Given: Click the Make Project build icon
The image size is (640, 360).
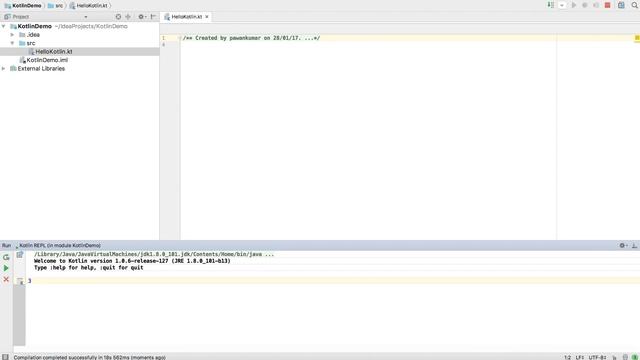Looking at the screenshot, I should 551,5.
